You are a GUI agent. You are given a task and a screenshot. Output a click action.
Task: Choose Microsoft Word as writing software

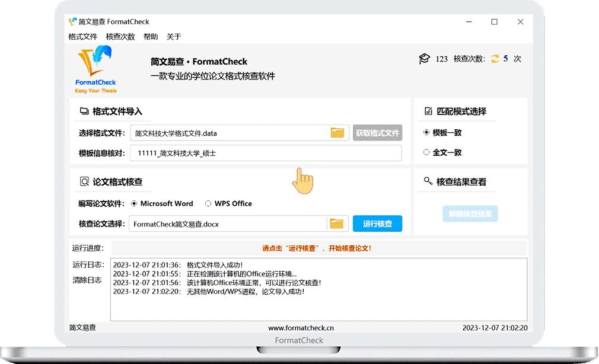[x=162, y=203]
